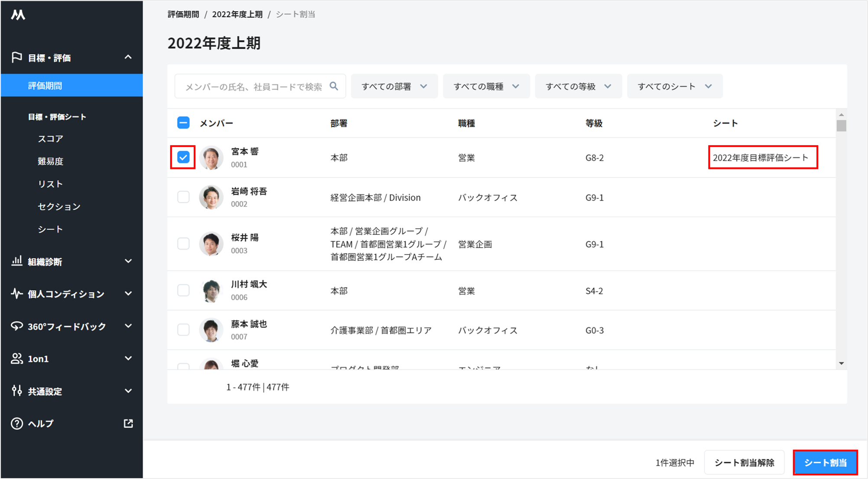Image resolution: width=868 pixels, height=479 pixels.
Task: Click the pulse icon for 個人コンディション
Action: [17, 294]
